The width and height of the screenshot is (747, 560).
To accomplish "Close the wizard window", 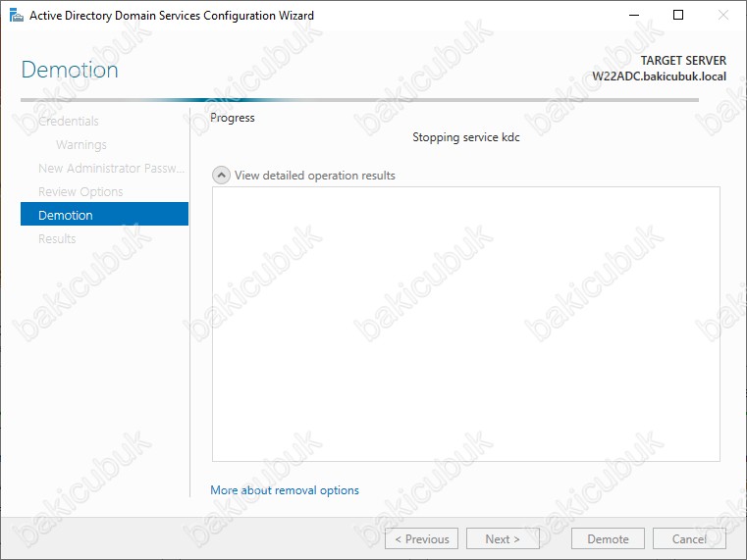I will point(722,16).
